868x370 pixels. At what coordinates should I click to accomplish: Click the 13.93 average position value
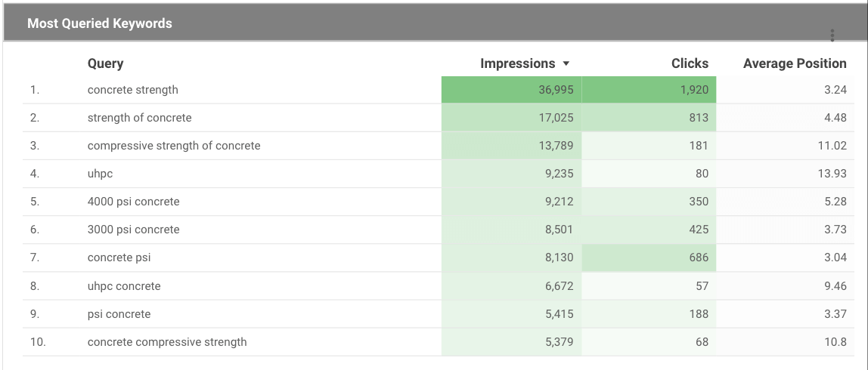[x=832, y=174]
